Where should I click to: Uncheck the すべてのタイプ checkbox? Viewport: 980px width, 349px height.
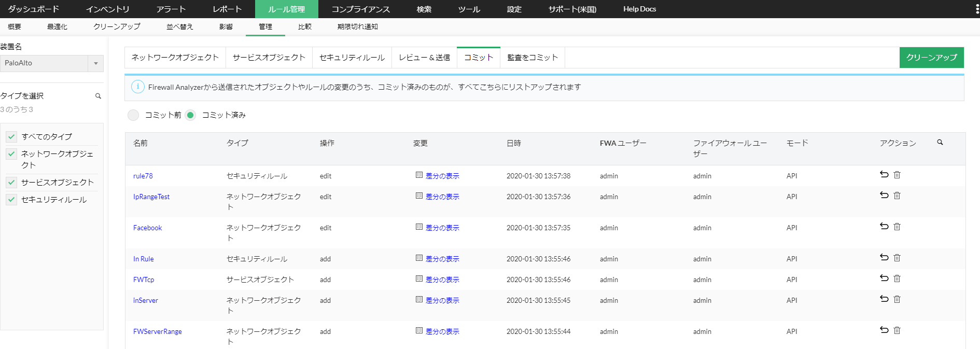click(x=11, y=137)
